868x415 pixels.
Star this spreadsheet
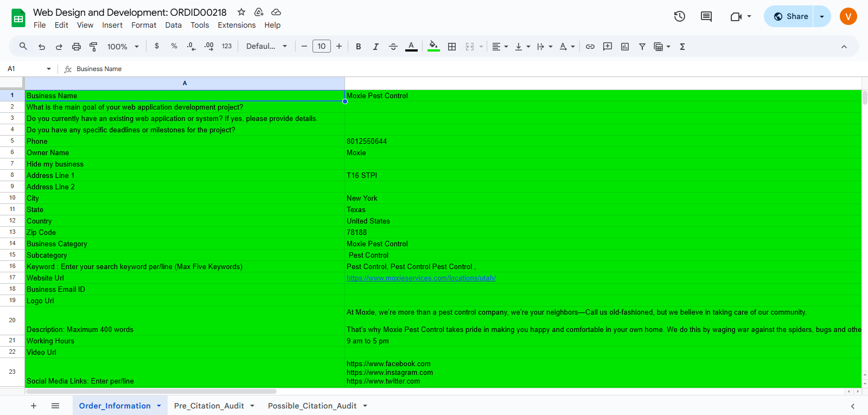point(241,12)
